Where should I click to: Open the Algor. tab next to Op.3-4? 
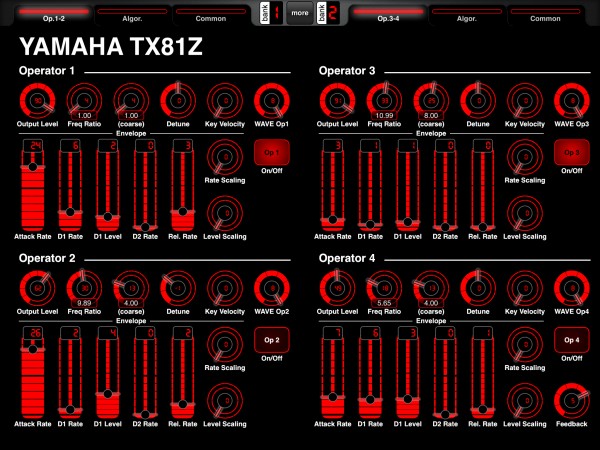[467, 15]
